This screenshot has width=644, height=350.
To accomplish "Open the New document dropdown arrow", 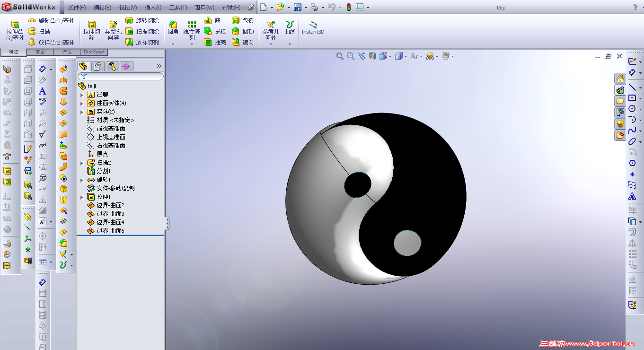I will 272,8.
